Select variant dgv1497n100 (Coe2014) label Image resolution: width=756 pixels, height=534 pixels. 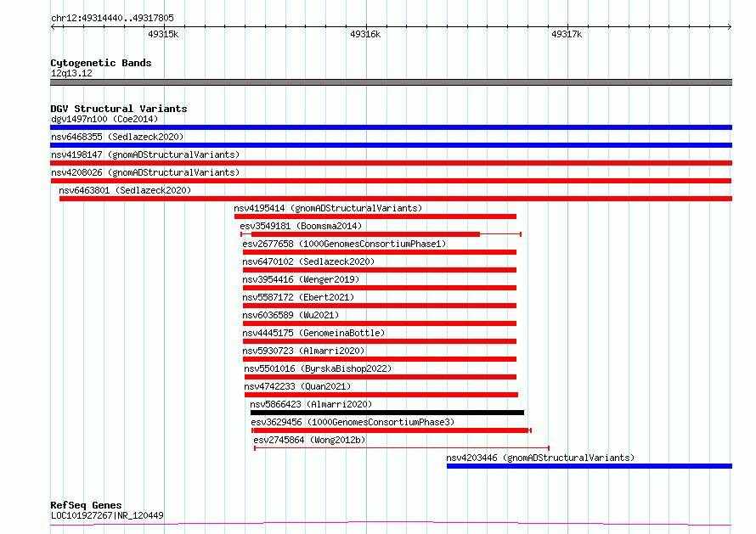[x=104, y=119]
